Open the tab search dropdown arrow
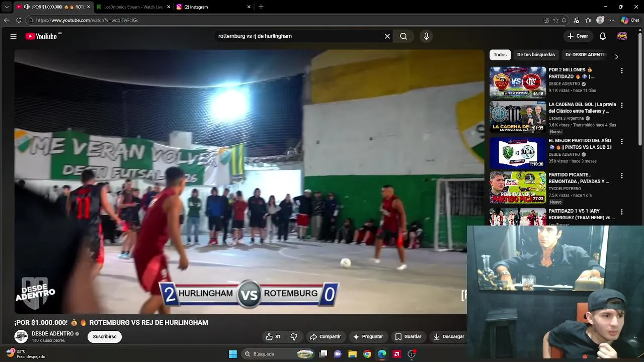 [7, 7]
